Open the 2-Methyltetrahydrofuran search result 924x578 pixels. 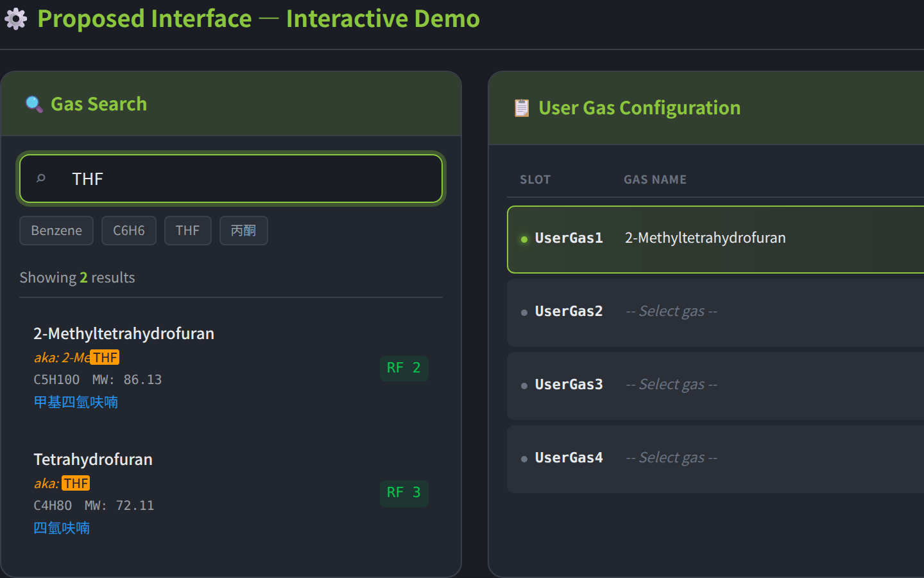tap(231, 367)
